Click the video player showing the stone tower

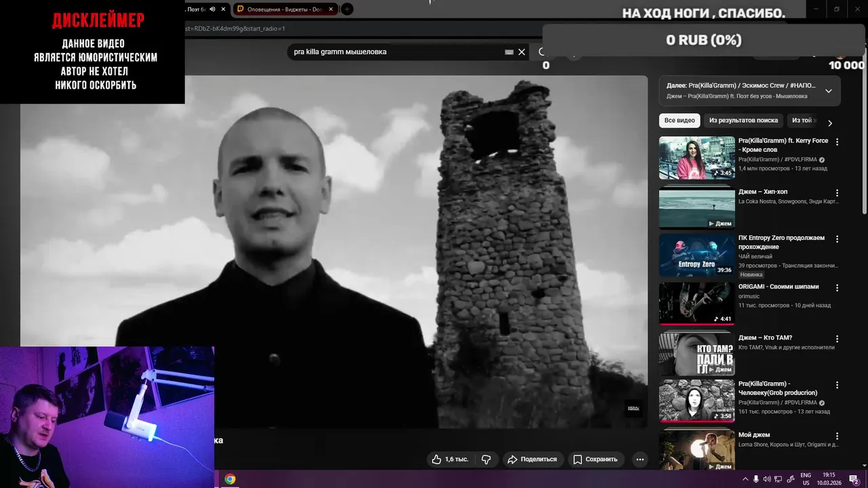pyautogui.click(x=334, y=251)
